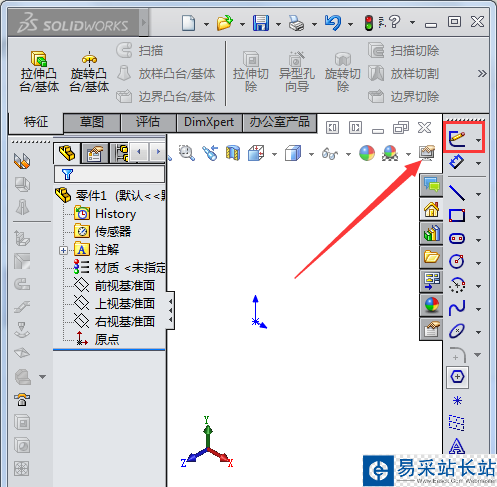Click the View Settings monitor icon
Viewport: 497px width, 487px height.
click(427, 153)
